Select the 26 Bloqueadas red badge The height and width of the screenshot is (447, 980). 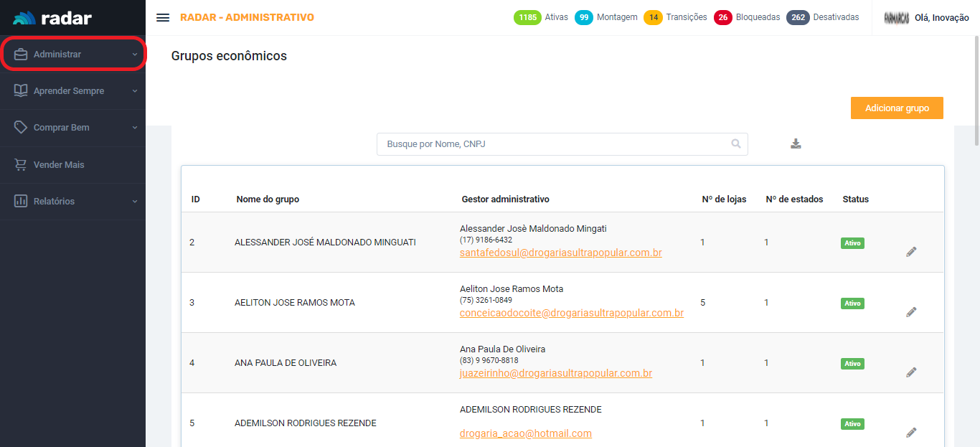pyautogui.click(x=722, y=18)
